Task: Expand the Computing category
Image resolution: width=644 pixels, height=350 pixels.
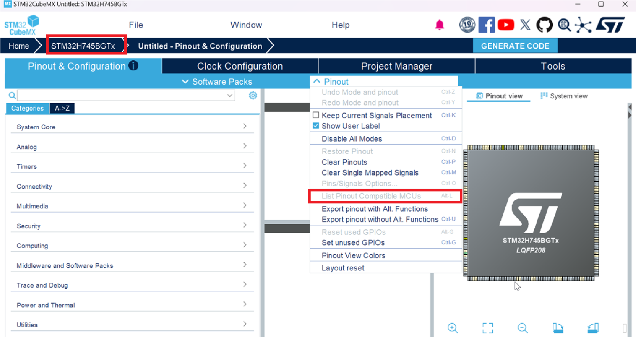Action: [x=132, y=245]
